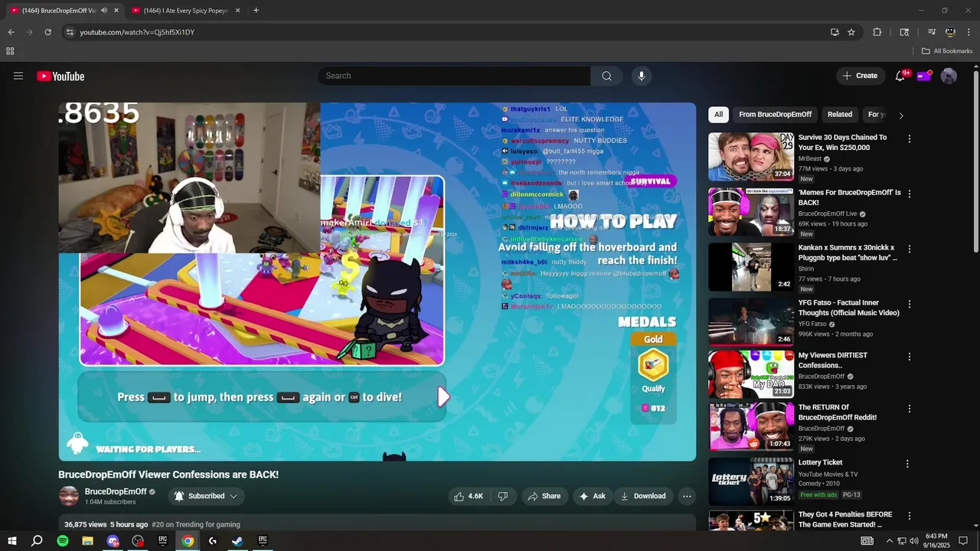Open Spotify from taskbar
The width and height of the screenshot is (980, 551).
pyautogui.click(x=63, y=541)
